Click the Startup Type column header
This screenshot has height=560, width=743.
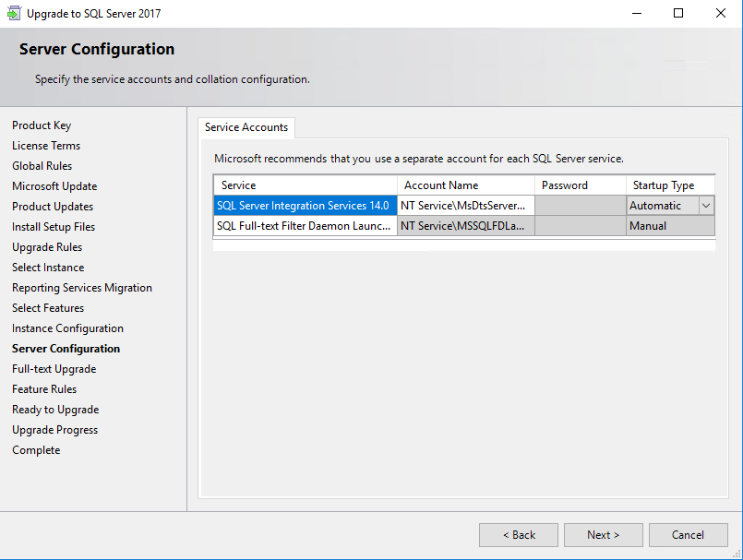click(670, 185)
